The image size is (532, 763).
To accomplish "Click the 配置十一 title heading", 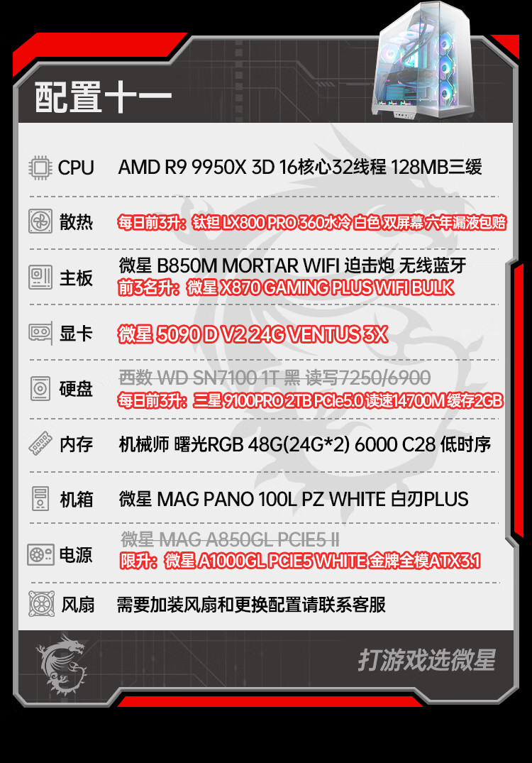I will [x=103, y=97].
